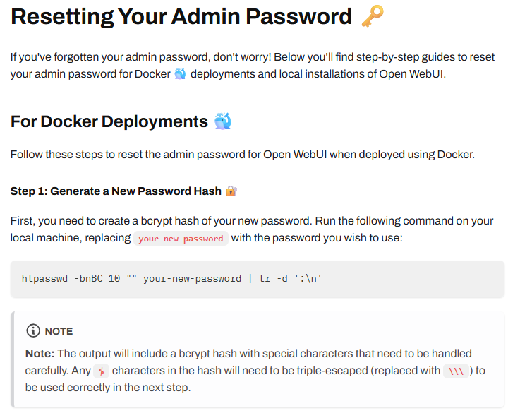The height and width of the screenshot is (418, 532).
Task: Click the uppercase "NOTE" label
Action: (59, 331)
